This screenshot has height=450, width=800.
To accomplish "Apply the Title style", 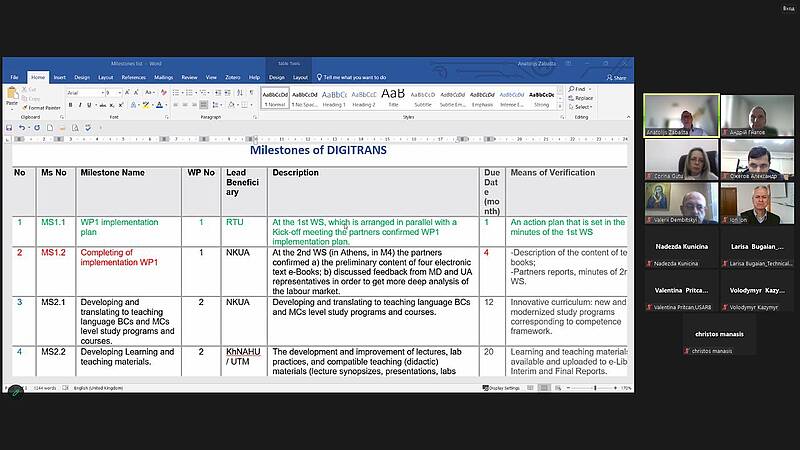I will click(393, 98).
